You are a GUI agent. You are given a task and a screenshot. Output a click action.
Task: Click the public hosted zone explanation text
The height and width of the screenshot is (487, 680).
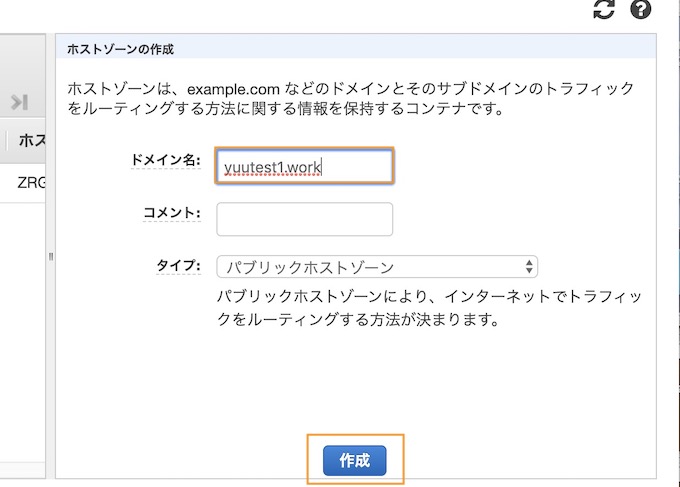(x=429, y=308)
